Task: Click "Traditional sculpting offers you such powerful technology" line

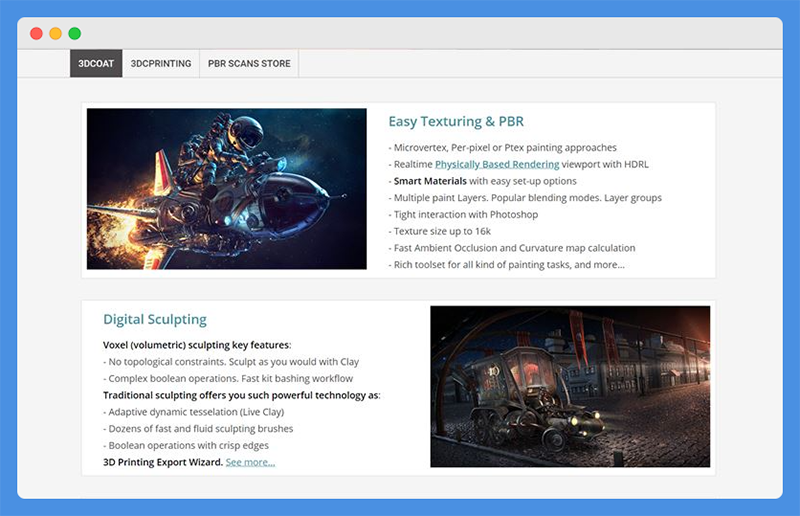Action: point(242,396)
